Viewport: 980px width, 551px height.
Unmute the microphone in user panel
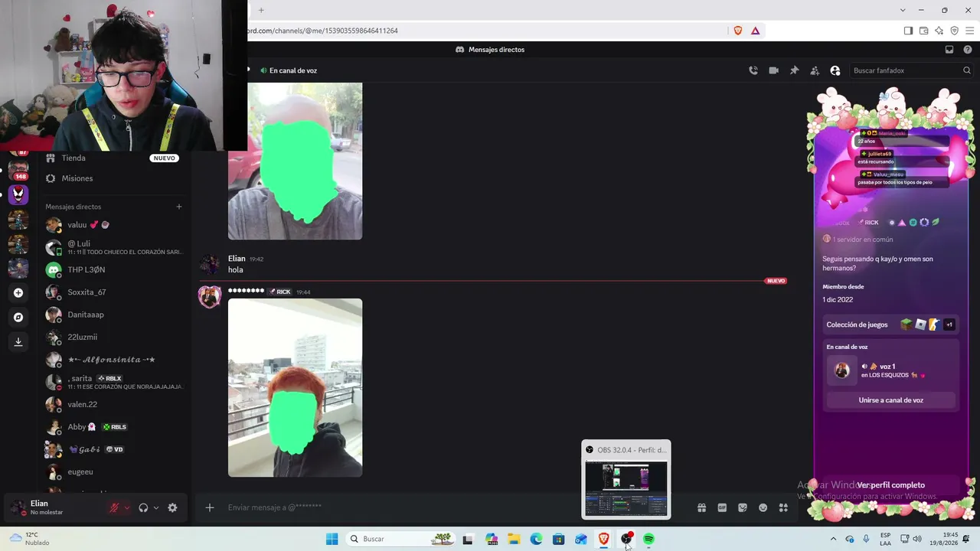pos(114,507)
